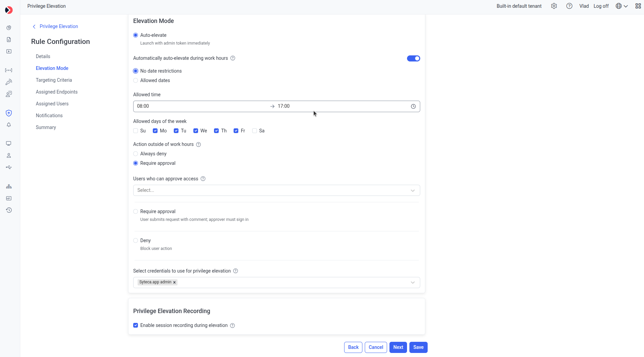644x357 pixels.
Task: Click the Save button
Action: [419, 347]
